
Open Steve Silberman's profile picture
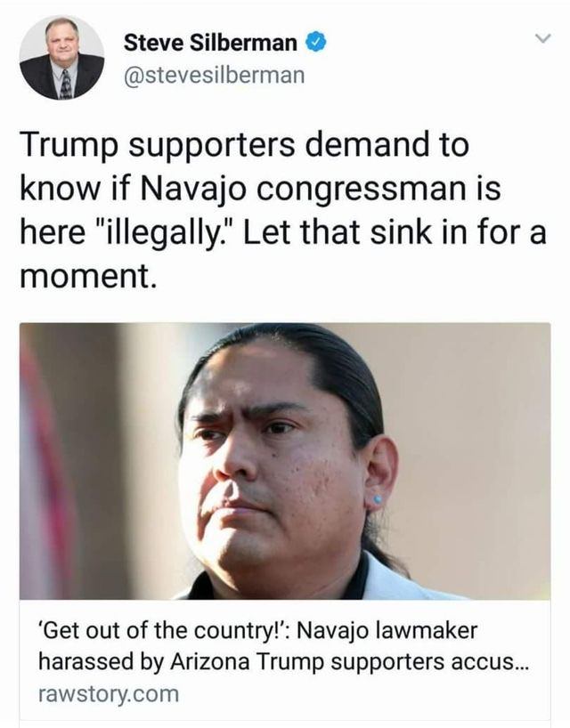[61, 58]
